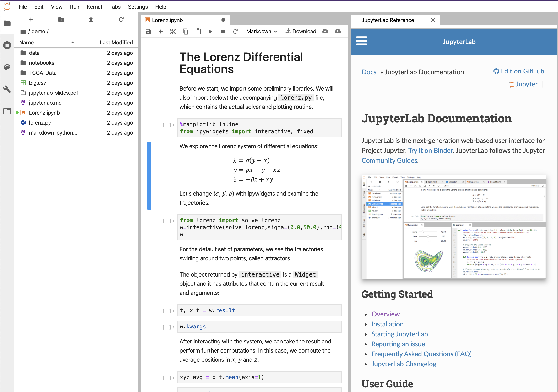The height and width of the screenshot is (392, 558).
Task: Refresh the file list
Action: tap(121, 20)
